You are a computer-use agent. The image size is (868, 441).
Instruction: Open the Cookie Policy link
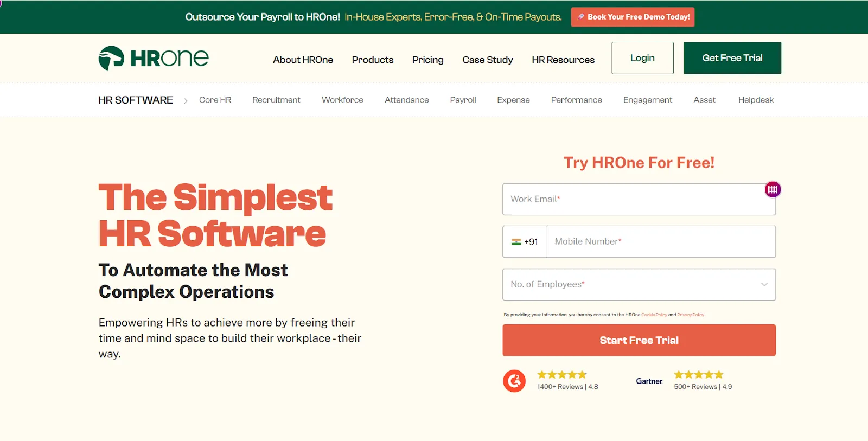pos(654,315)
